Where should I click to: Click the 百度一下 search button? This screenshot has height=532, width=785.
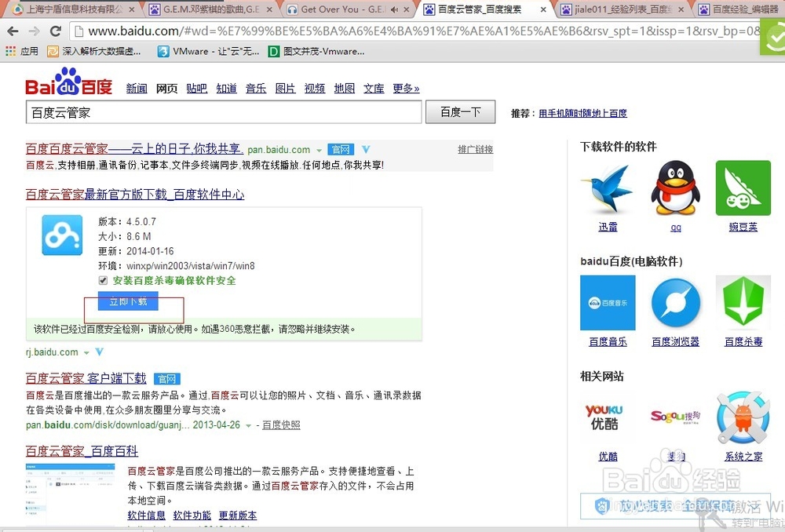tap(460, 112)
